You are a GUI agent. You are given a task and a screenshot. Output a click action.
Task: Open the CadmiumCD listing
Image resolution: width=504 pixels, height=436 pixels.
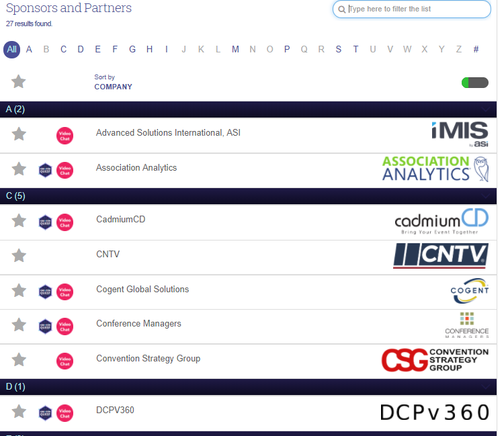pos(120,220)
